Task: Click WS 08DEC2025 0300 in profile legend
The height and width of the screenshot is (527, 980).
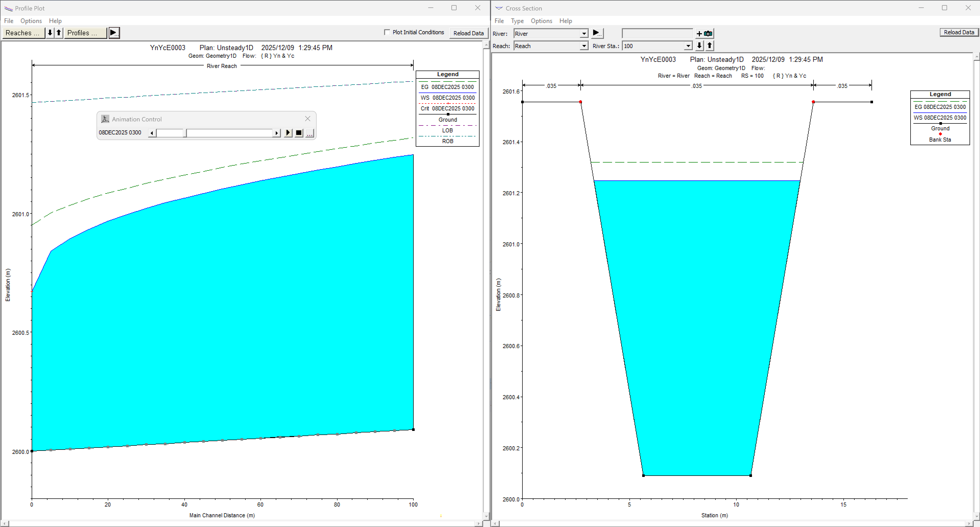Action: (x=447, y=97)
